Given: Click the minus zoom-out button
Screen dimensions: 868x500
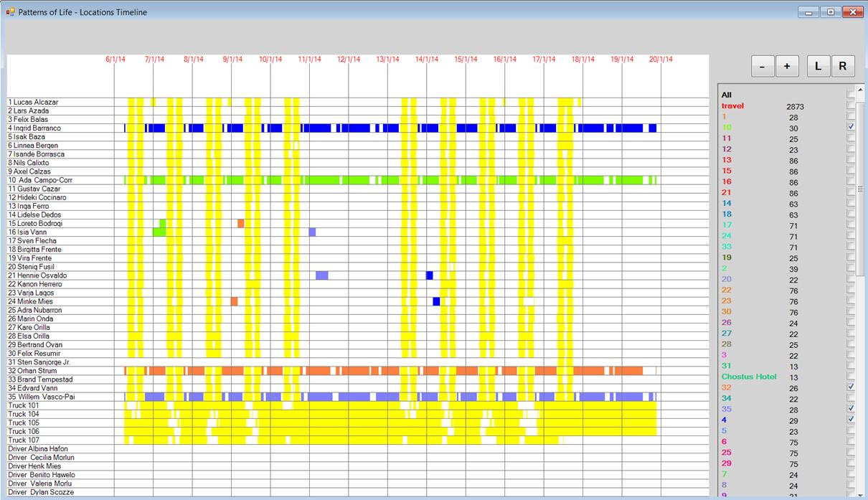Looking at the screenshot, I should pos(762,66).
